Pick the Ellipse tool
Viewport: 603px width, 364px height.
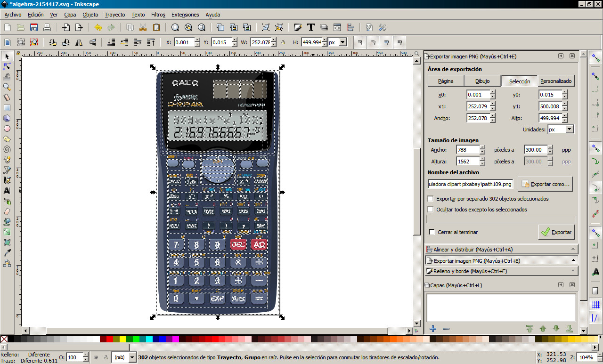pyautogui.click(x=7, y=128)
